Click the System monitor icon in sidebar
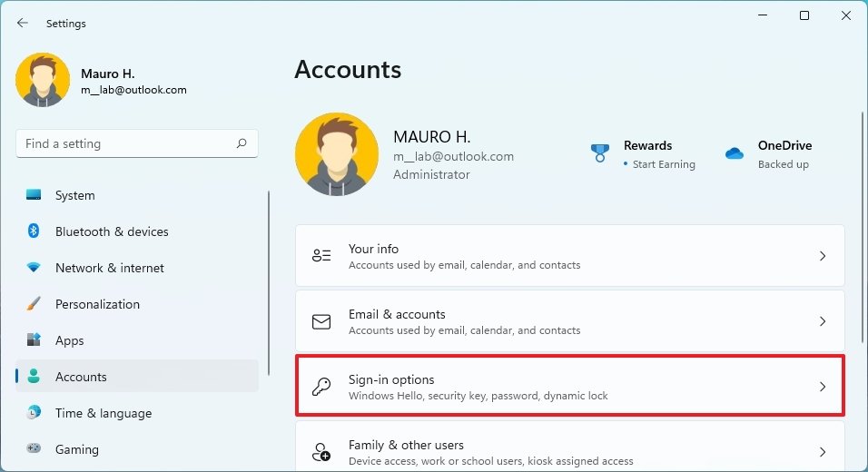 coord(34,195)
